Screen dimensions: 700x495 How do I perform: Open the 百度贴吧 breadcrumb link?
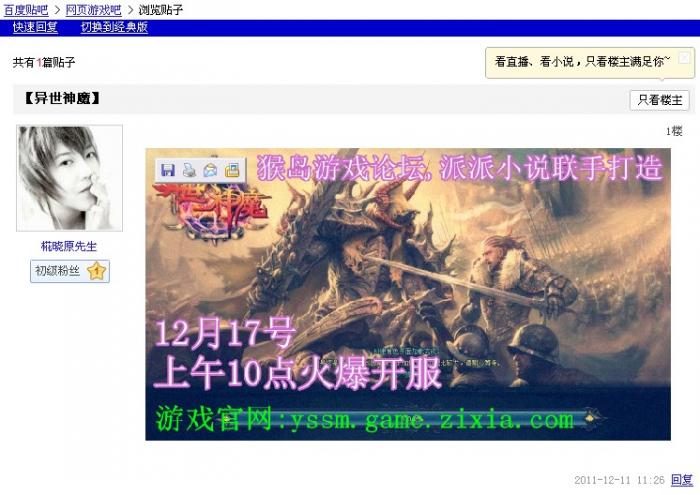pos(26,9)
